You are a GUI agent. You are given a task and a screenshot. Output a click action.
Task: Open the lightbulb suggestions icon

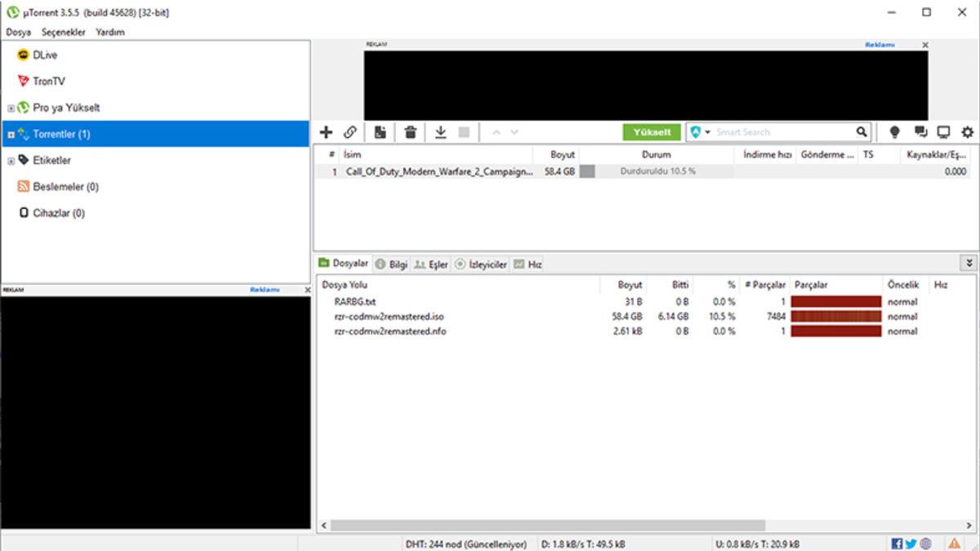click(x=894, y=131)
